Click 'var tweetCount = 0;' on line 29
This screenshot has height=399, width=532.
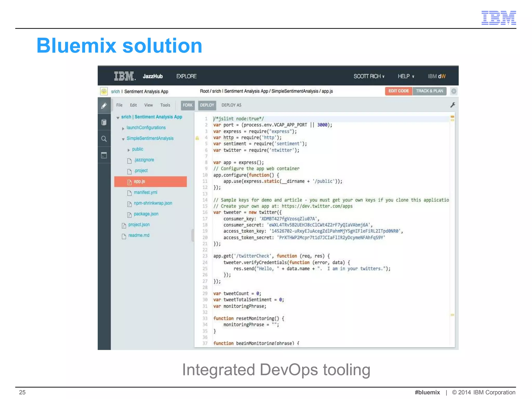[237, 294]
